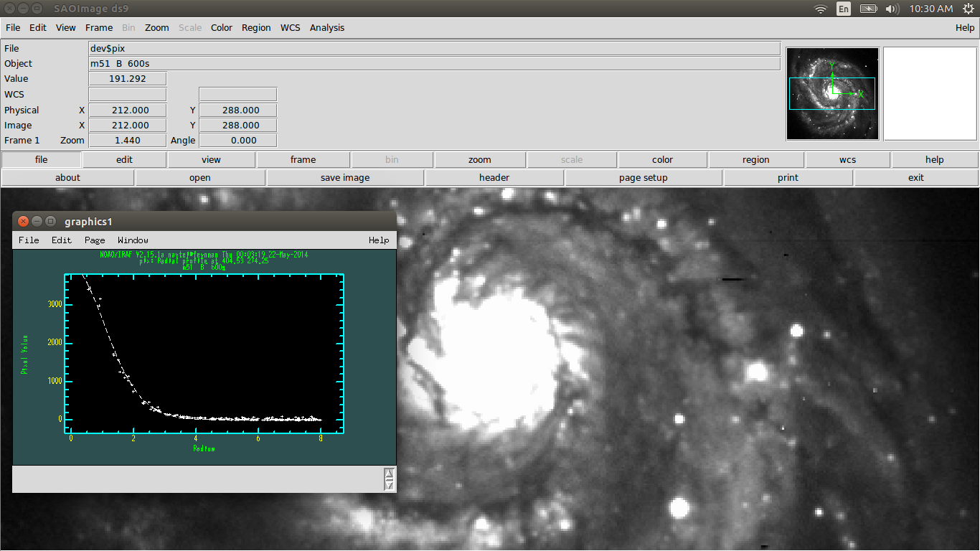Open the View menu in ds9
The height and width of the screenshot is (551, 980).
(x=66, y=28)
